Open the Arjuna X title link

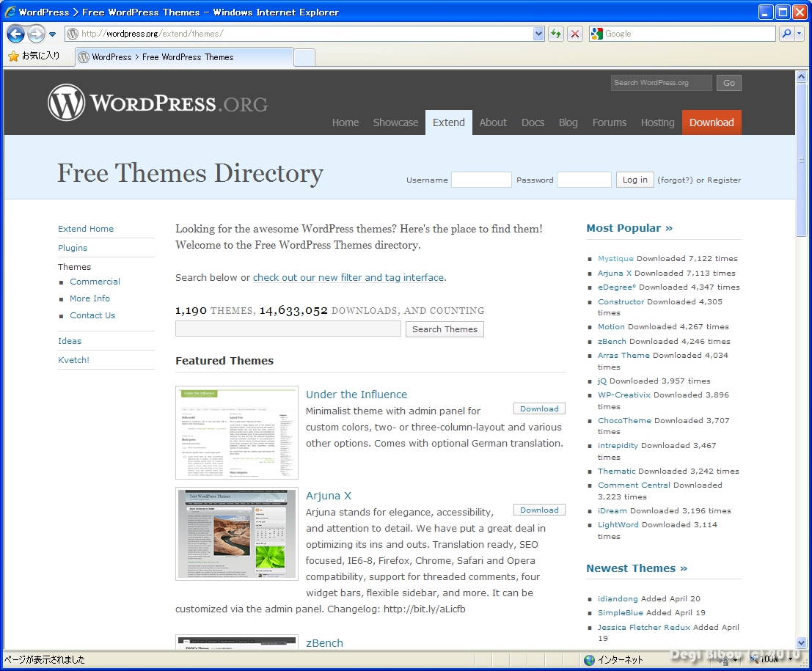pos(329,496)
